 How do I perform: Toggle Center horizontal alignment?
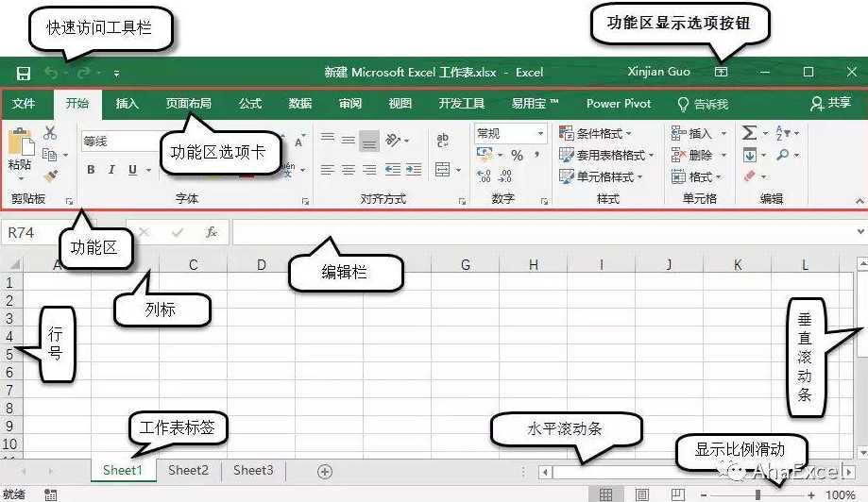tap(349, 170)
